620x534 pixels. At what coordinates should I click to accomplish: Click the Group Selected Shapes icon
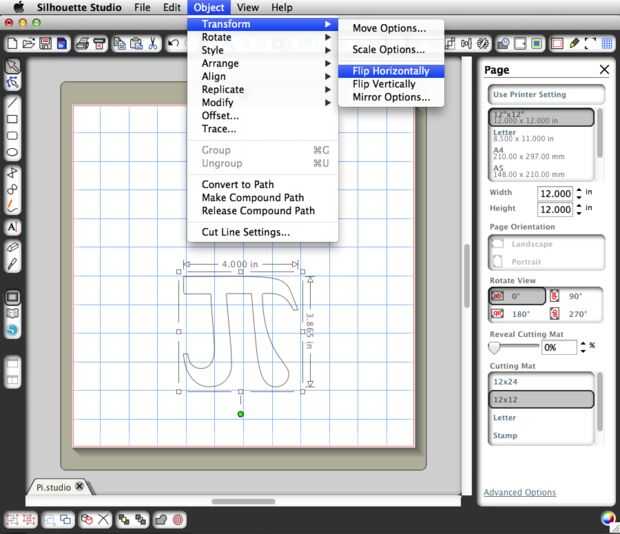coord(12,519)
